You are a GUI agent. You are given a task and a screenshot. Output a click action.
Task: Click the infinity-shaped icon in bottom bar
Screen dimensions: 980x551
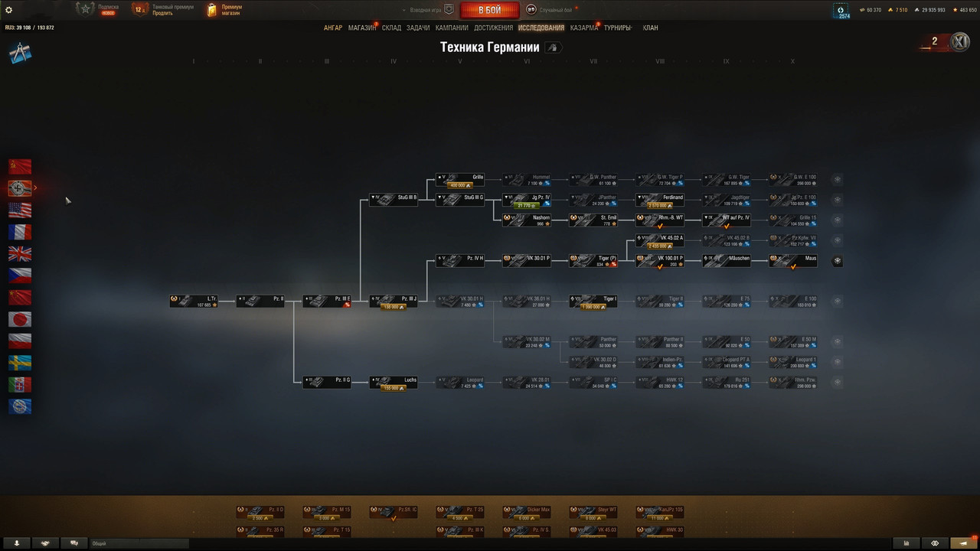point(934,543)
